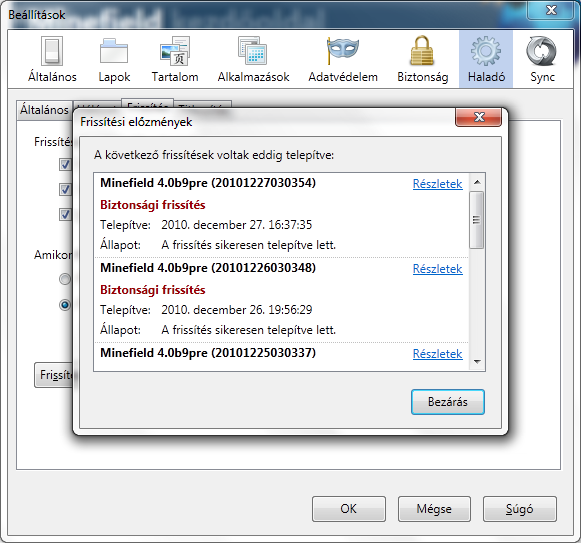Image resolution: width=581 pixels, height=543 pixels.
Task: Click the second 'A frissítés sikeresen telepítve lett.' status
Action: click(248, 330)
